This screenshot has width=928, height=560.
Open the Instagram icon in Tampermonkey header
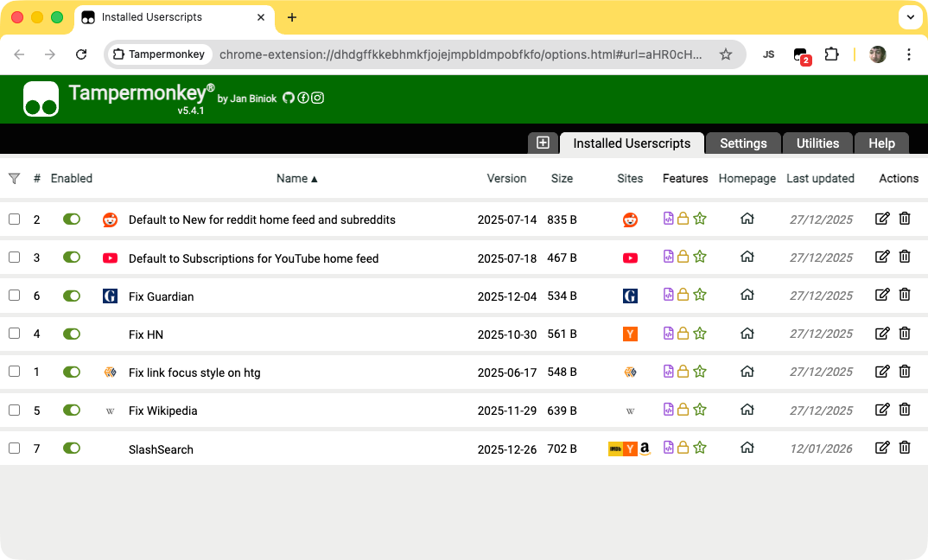click(x=318, y=98)
